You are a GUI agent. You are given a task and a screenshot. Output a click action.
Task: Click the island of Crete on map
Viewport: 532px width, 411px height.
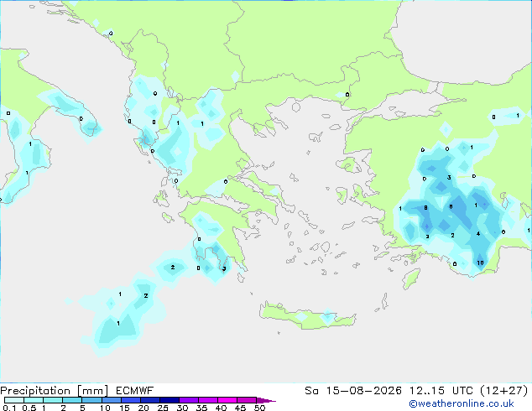(307, 316)
